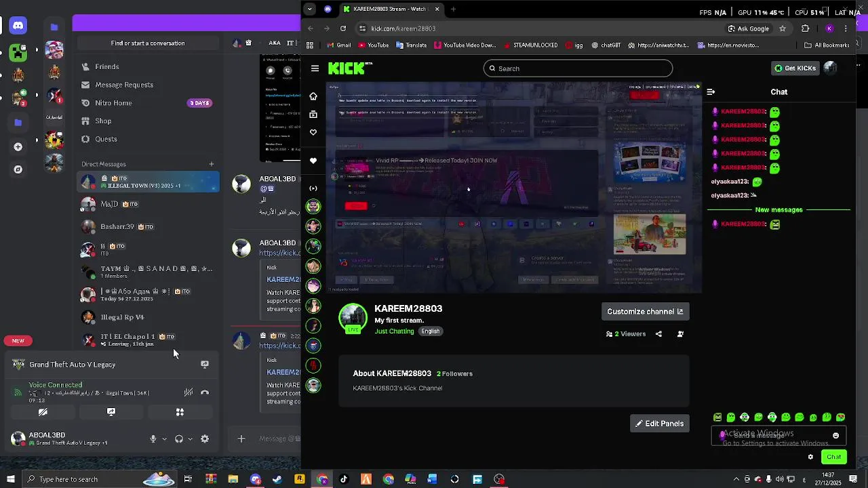Open emoji picker in Kick chat box

pyautogui.click(x=835, y=436)
